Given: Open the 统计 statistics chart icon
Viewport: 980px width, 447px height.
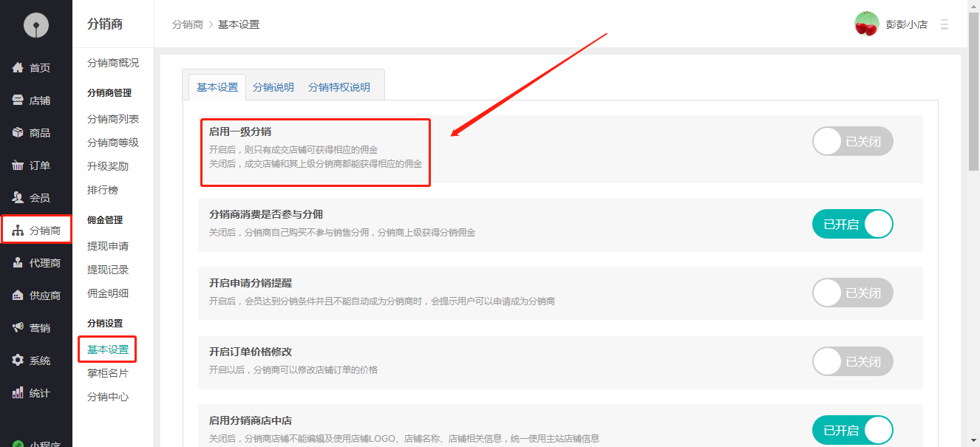Looking at the screenshot, I should (x=18, y=392).
